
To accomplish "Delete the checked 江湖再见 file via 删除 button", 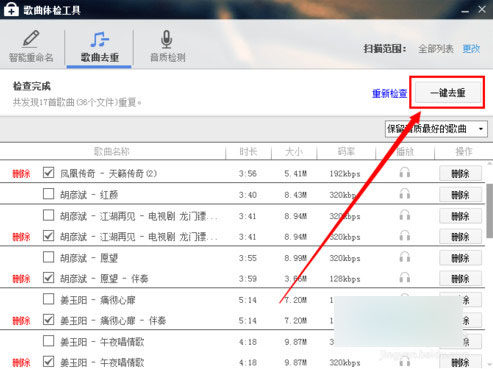I will (x=460, y=237).
